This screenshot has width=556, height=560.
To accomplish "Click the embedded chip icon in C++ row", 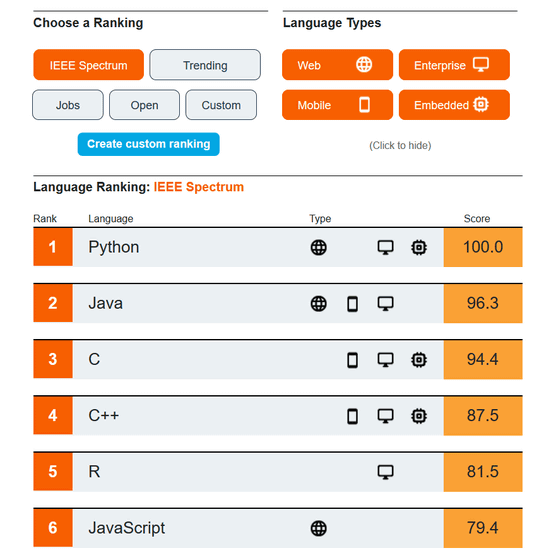I will point(419,416).
